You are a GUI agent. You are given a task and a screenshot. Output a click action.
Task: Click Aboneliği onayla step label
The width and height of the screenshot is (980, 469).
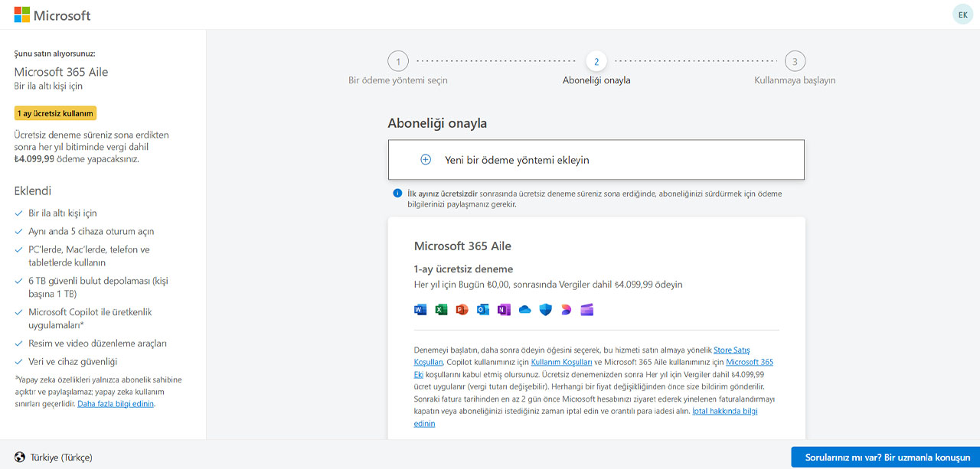pos(596,80)
